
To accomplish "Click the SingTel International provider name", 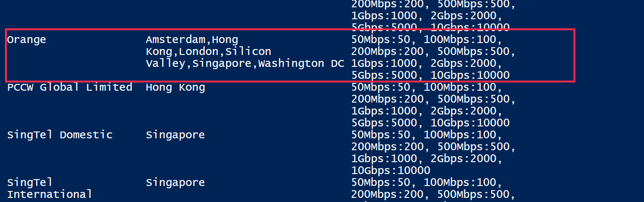I will coord(49,188).
